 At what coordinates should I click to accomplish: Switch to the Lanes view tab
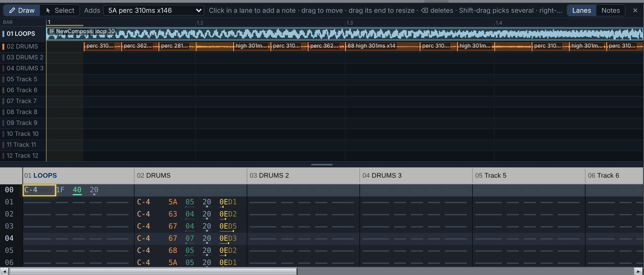[x=582, y=10]
